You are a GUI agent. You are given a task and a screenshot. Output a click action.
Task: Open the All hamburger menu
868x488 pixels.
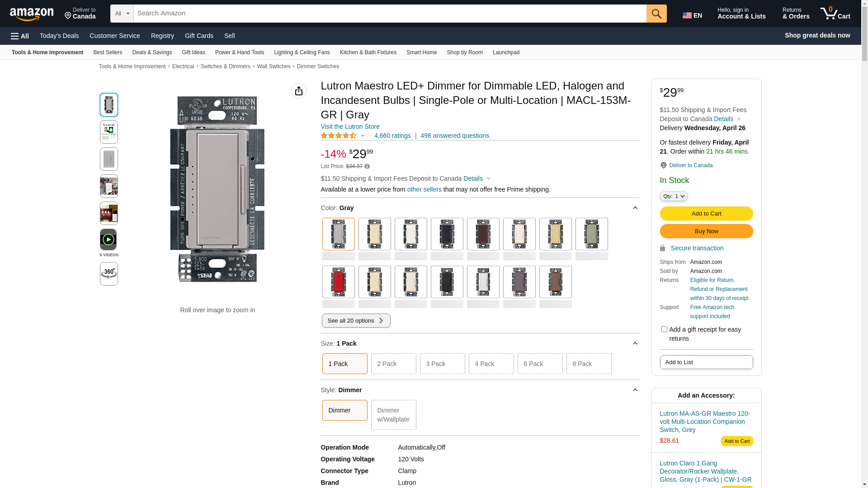coord(20,36)
